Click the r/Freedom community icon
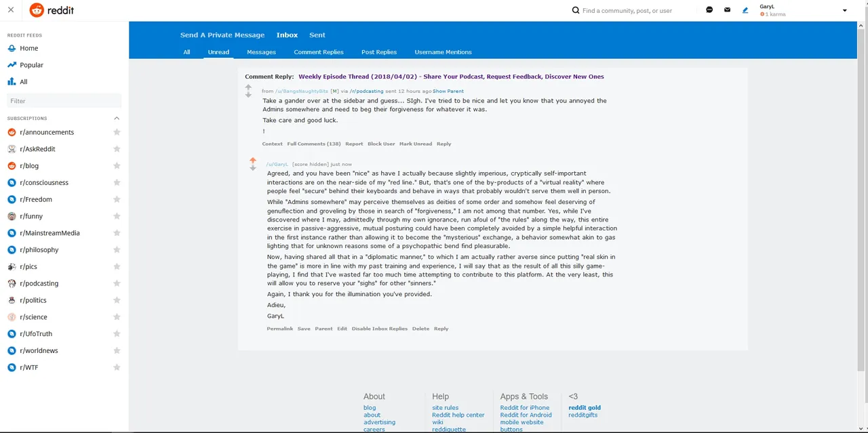 point(12,199)
